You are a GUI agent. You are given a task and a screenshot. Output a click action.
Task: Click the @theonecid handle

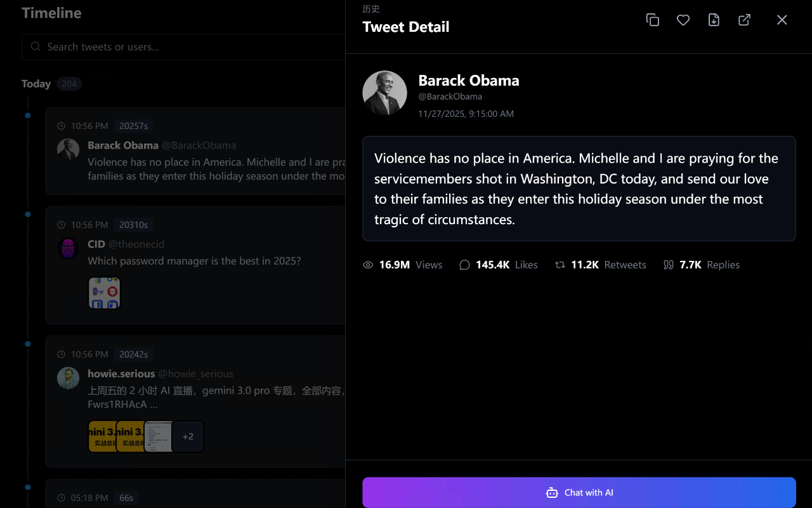pos(136,244)
